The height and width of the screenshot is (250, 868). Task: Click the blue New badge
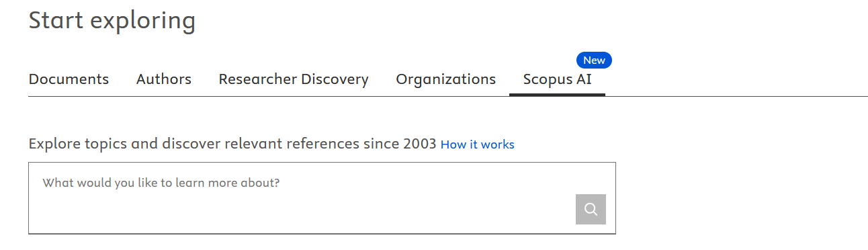coord(594,60)
